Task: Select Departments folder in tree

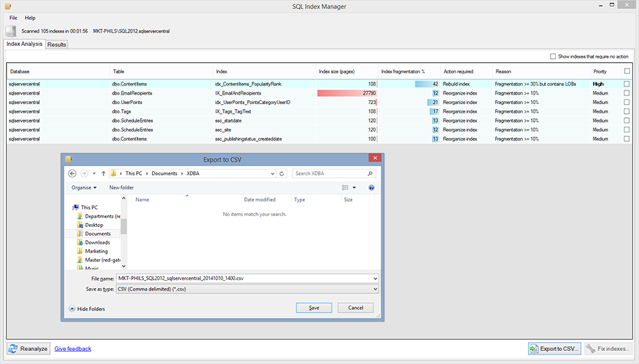Action: 98,217
